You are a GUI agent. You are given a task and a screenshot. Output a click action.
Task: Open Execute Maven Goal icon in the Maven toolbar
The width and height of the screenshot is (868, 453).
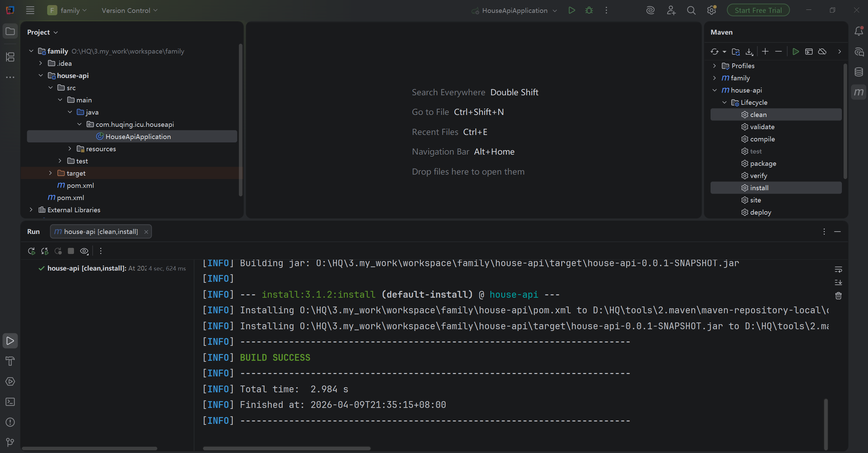pyautogui.click(x=809, y=52)
